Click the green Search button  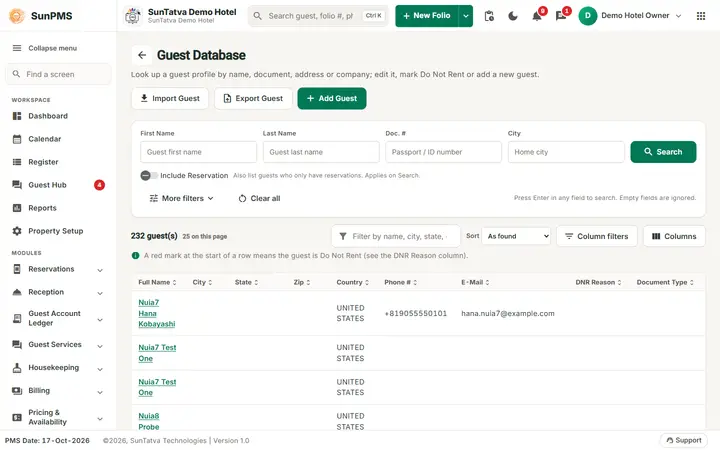click(663, 152)
